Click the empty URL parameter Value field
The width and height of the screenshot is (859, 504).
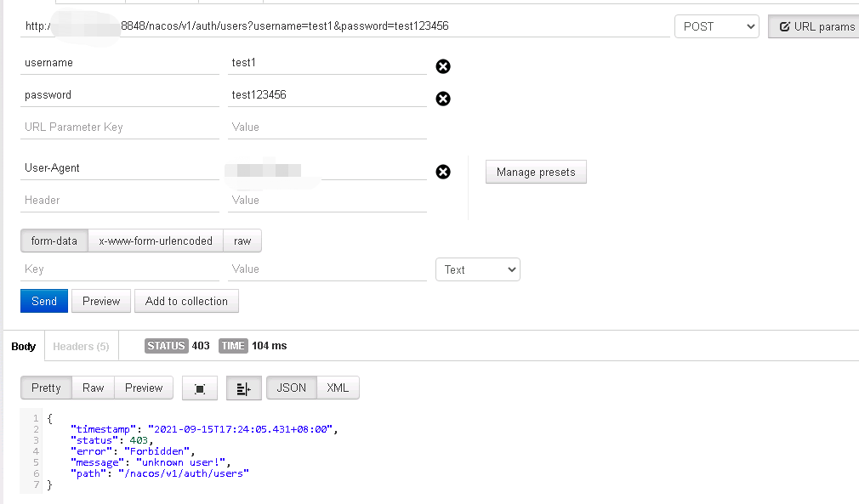pos(327,127)
